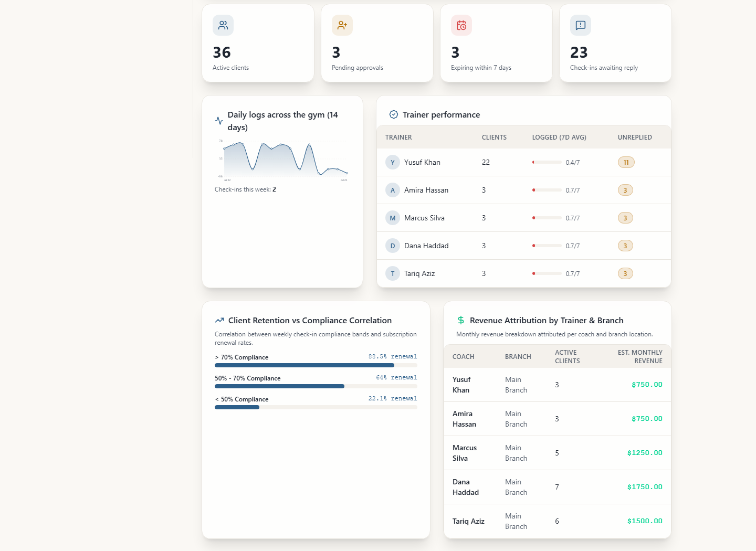
Task: Click the daily logs line chart
Action: (x=282, y=160)
